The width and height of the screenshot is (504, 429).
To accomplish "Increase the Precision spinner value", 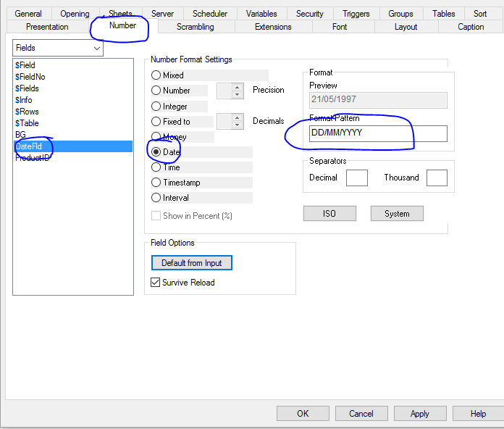I will 238,87.
